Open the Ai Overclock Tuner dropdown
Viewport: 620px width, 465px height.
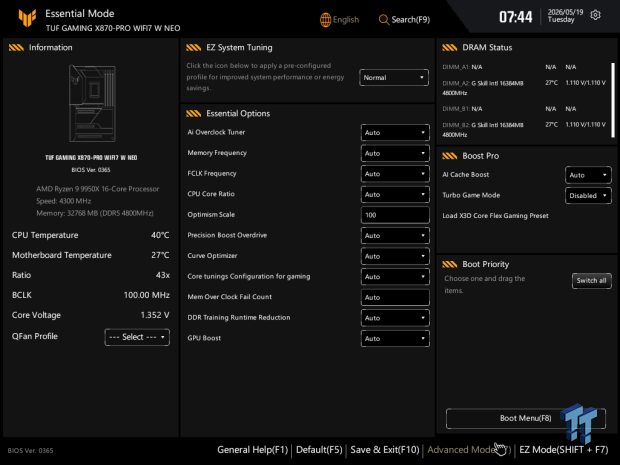[395, 132]
